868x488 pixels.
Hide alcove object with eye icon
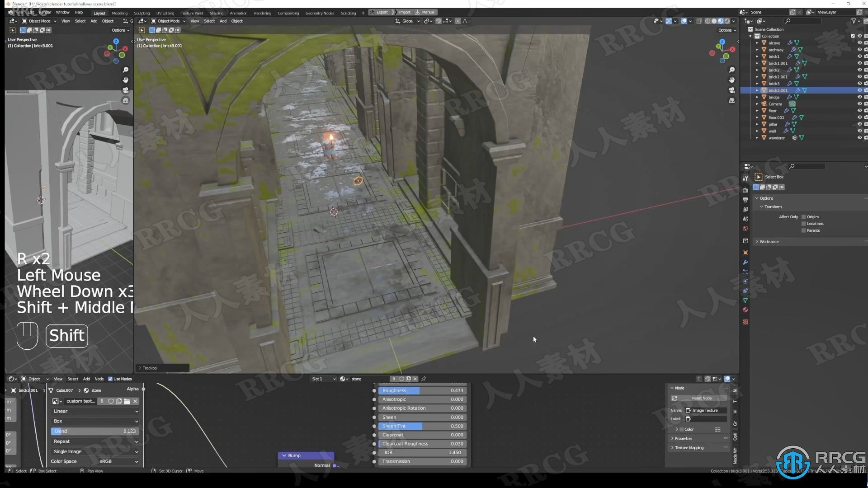(x=859, y=43)
